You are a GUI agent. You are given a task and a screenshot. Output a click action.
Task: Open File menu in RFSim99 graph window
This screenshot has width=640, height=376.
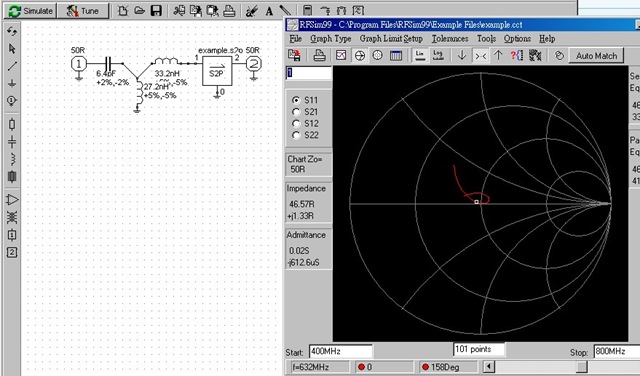(x=296, y=39)
